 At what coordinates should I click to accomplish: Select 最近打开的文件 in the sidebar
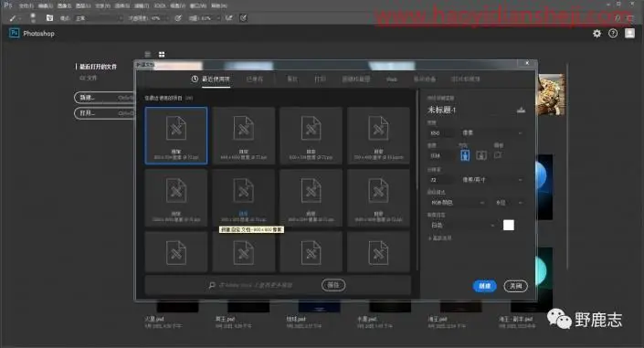tap(98, 67)
